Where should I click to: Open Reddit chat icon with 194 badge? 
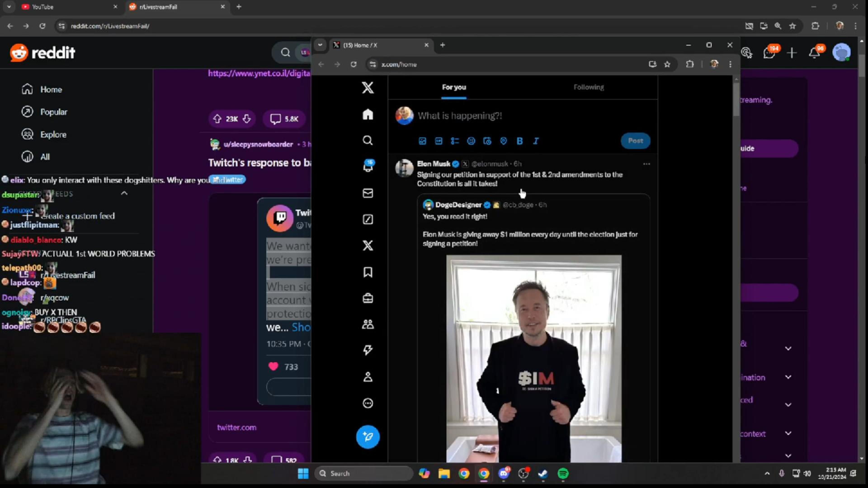click(770, 53)
